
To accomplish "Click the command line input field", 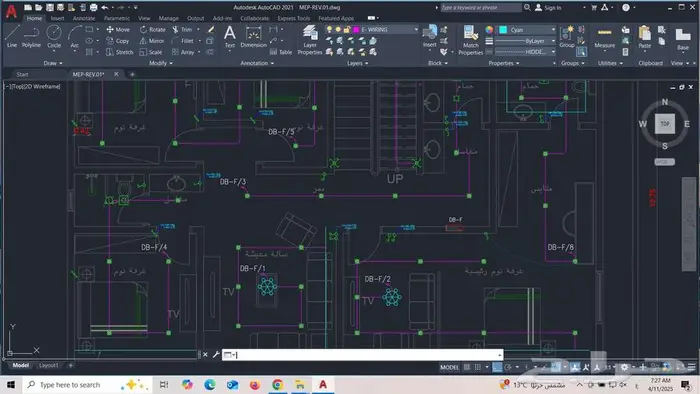I will click(362, 355).
